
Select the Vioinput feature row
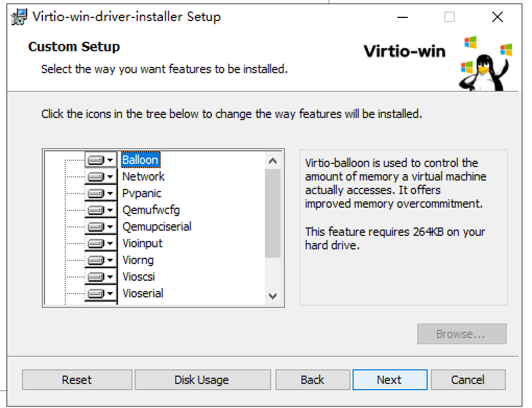142,243
